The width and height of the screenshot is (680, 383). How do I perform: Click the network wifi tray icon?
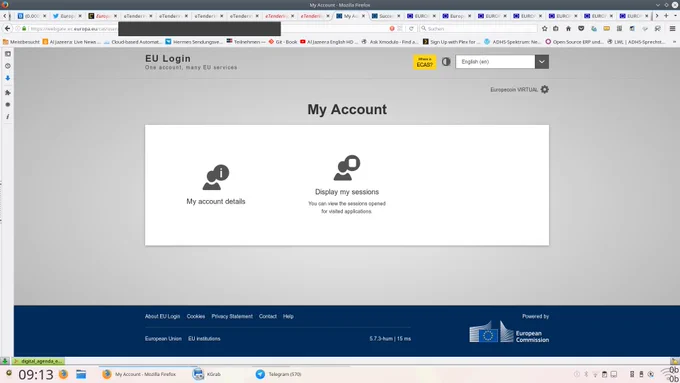click(595, 374)
